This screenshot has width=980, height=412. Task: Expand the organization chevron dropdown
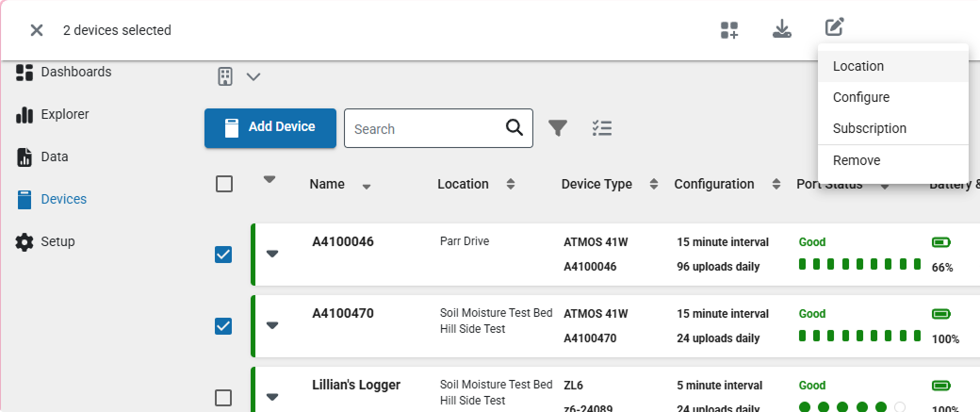[253, 77]
